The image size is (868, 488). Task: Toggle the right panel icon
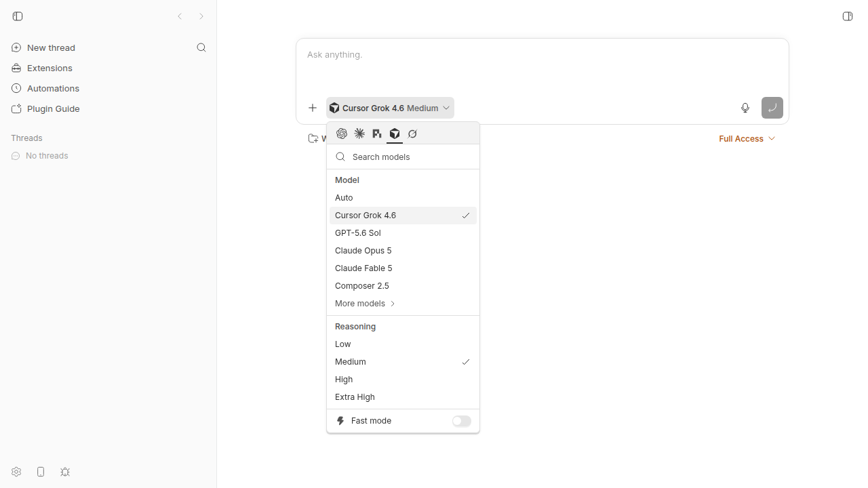pyautogui.click(x=848, y=16)
